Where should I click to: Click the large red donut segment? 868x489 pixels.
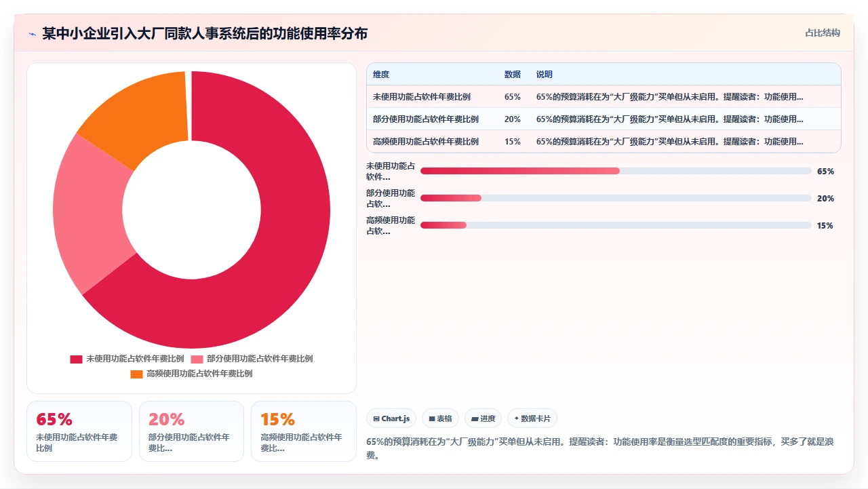pyautogui.click(x=285, y=258)
